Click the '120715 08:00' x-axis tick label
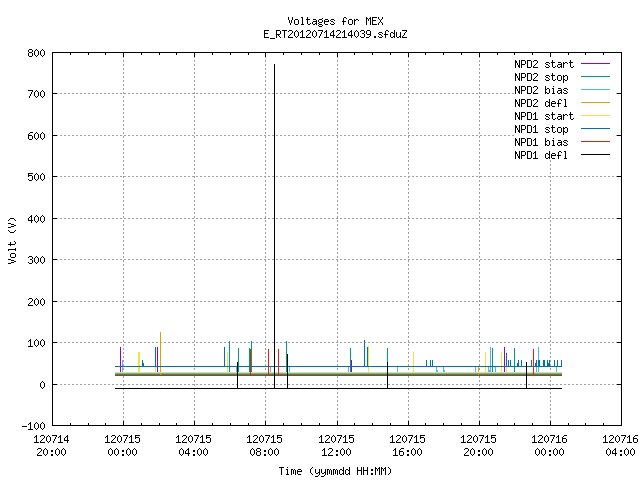The height and width of the screenshot is (480, 640). pyautogui.click(x=264, y=446)
